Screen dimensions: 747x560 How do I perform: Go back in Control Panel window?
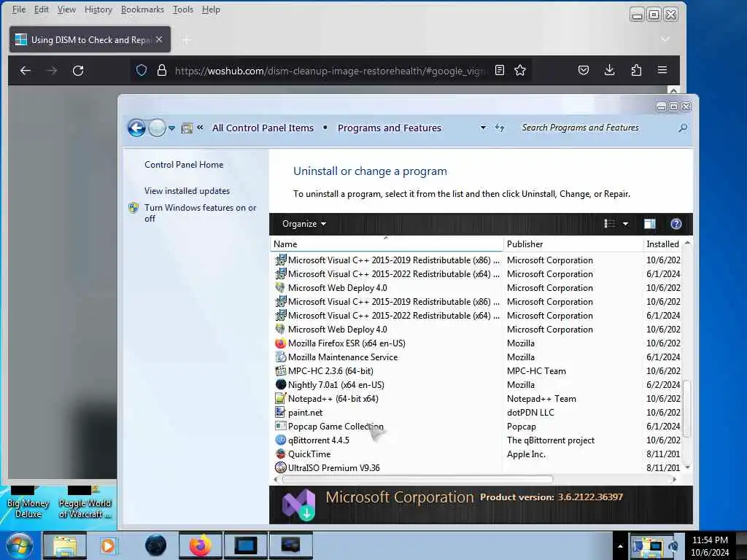click(136, 128)
